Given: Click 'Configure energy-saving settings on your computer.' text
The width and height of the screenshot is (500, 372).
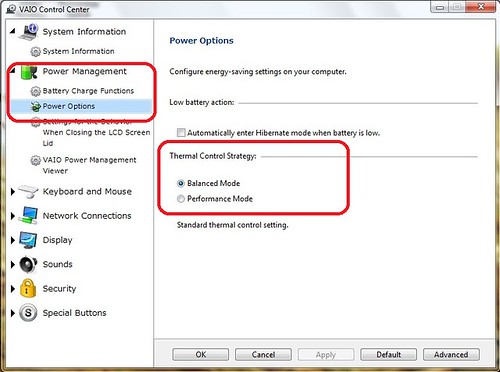Looking at the screenshot, I should pos(258,72).
